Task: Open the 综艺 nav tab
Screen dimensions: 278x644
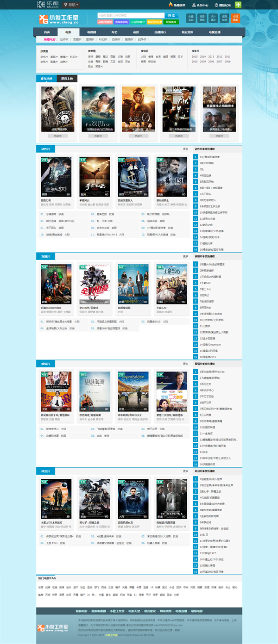Action: pos(114,32)
